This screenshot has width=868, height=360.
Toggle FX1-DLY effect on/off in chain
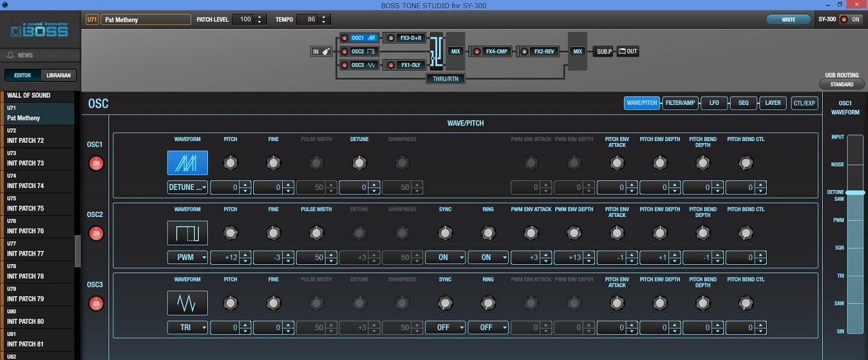(391, 65)
